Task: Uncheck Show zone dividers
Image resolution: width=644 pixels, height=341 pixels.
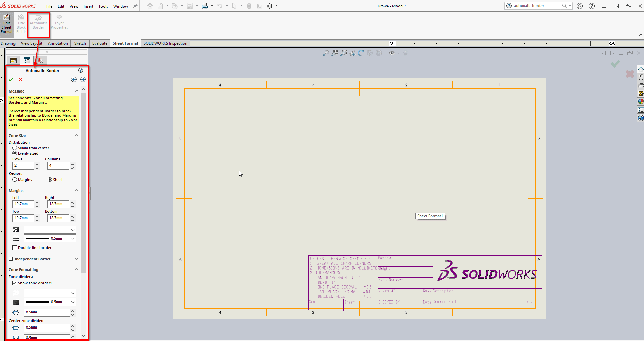Action: pyautogui.click(x=15, y=283)
